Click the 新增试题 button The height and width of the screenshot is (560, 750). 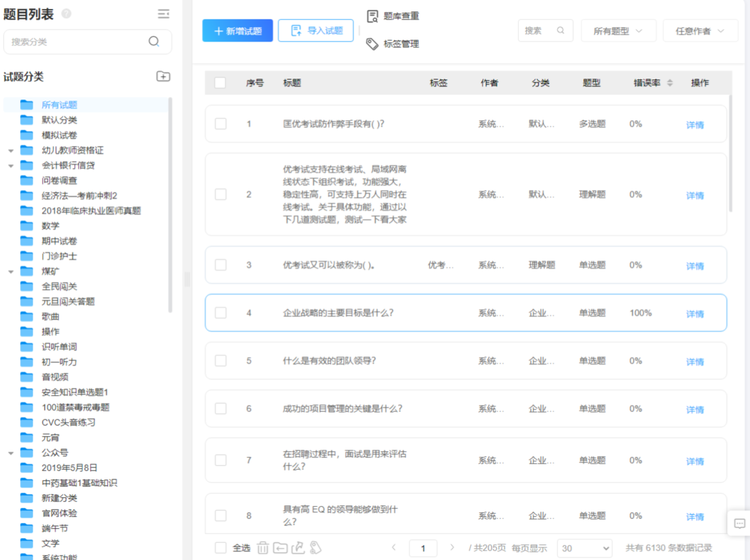(237, 30)
